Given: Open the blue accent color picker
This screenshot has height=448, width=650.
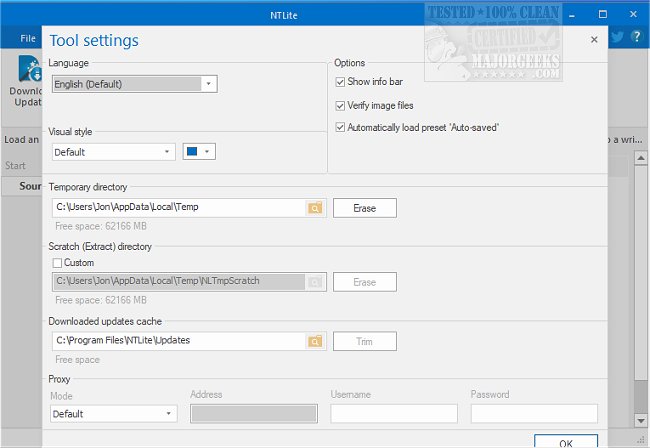Looking at the screenshot, I should [x=199, y=152].
